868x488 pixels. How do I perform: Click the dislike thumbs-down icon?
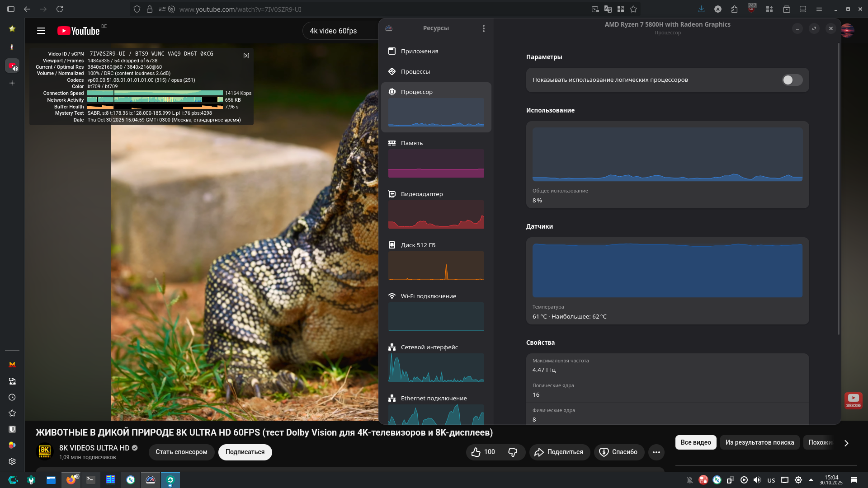(x=513, y=452)
